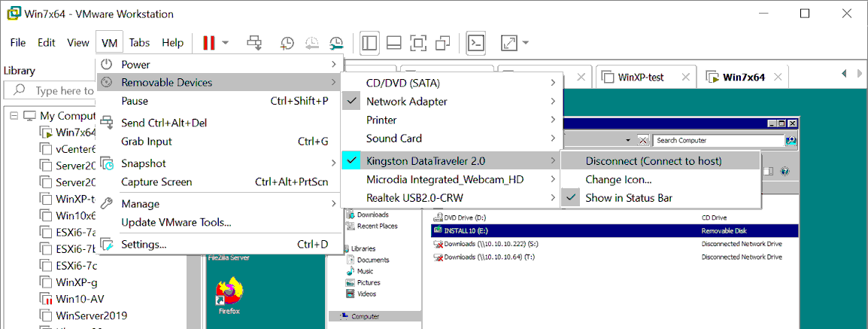Expand the CD/DVD (SATA) submenu

click(x=451, y=83)
